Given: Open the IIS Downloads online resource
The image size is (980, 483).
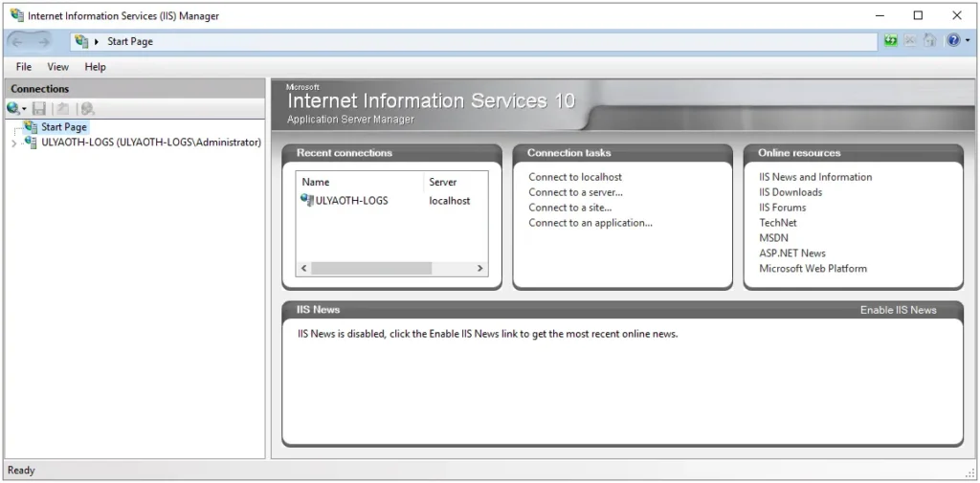Looking at the screenshot, I should pyautogui.click(x=791, y=192).
